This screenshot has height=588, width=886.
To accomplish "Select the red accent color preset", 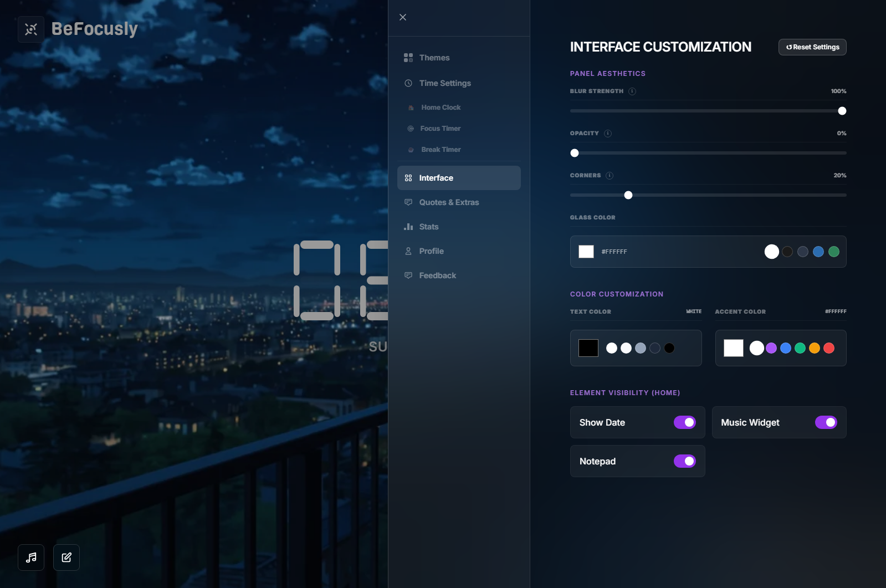I will coord(829,348).
